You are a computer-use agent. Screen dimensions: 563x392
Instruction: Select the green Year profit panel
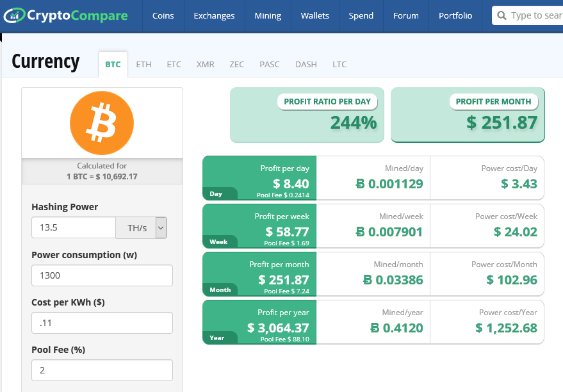[x=259, y=322]
